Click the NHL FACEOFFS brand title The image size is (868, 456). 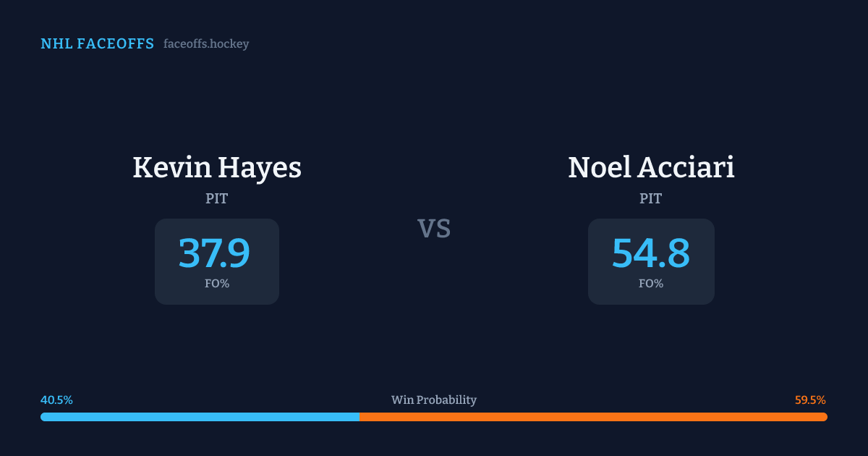click(97, 44)
